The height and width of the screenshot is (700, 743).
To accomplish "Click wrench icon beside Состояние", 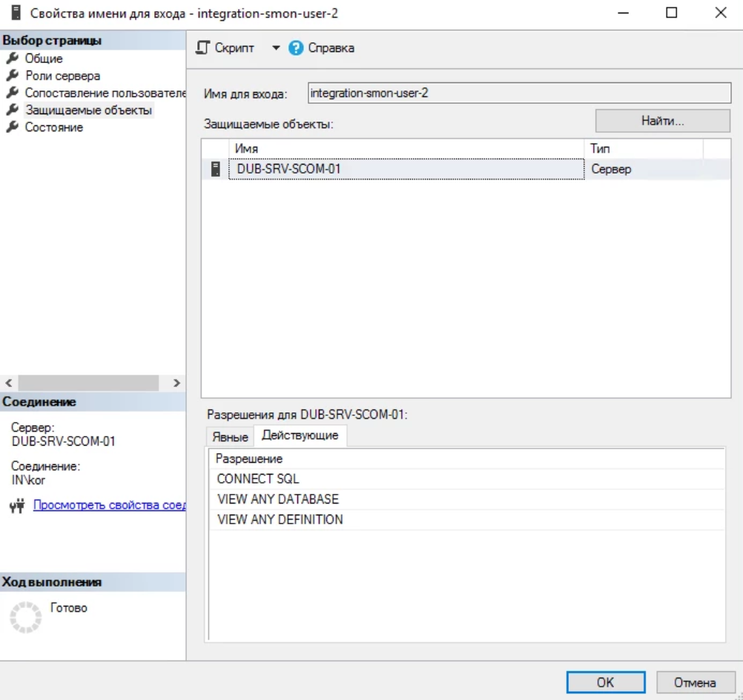I will pyautogui.click(x=11, y=128).
